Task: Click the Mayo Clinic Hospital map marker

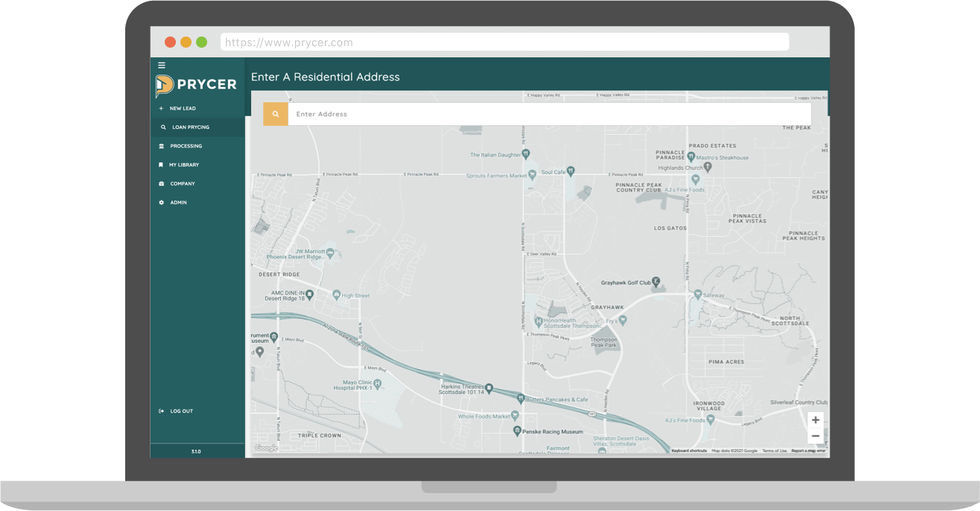Action: click(377, 384)
